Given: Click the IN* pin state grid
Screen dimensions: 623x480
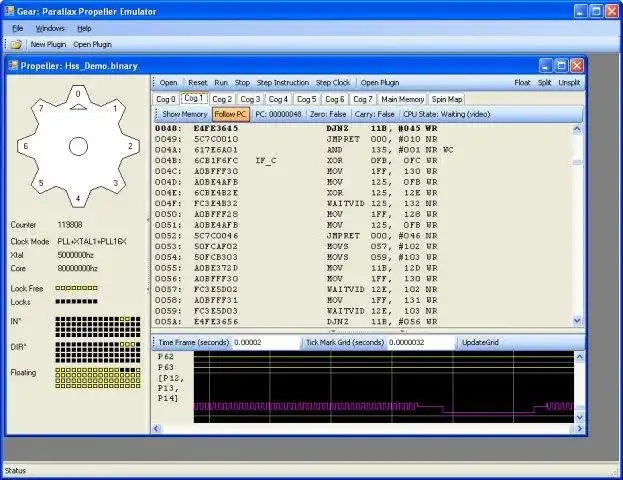Looking at the screenshot, I should 98,327.
